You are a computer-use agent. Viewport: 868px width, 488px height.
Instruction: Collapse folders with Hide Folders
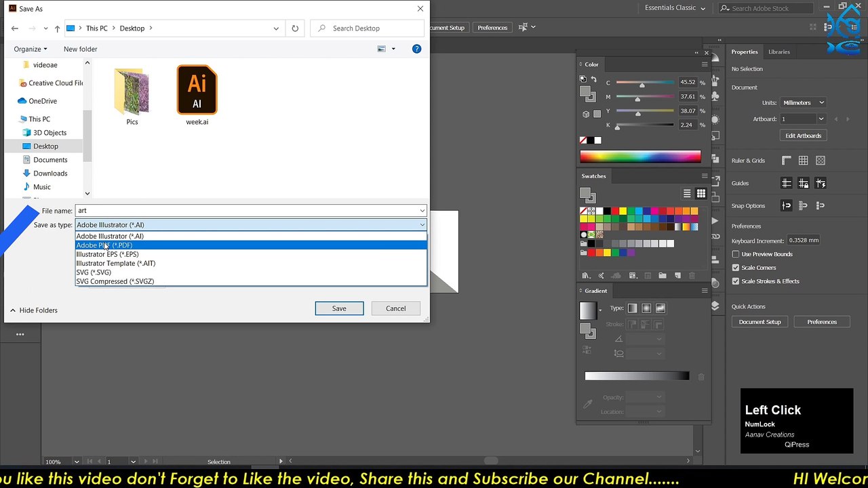[33, 310]
